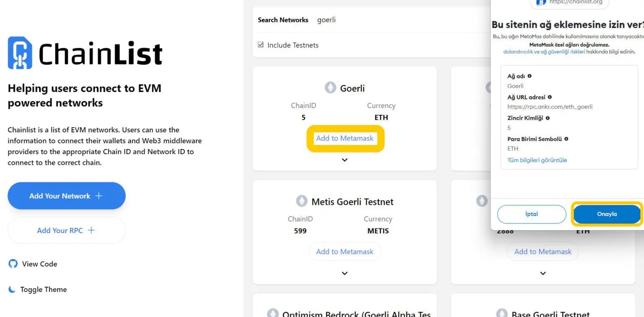Click the Metis Goerli Testnet title
This screenshot has width=644, height=317.
pos(353,202)
